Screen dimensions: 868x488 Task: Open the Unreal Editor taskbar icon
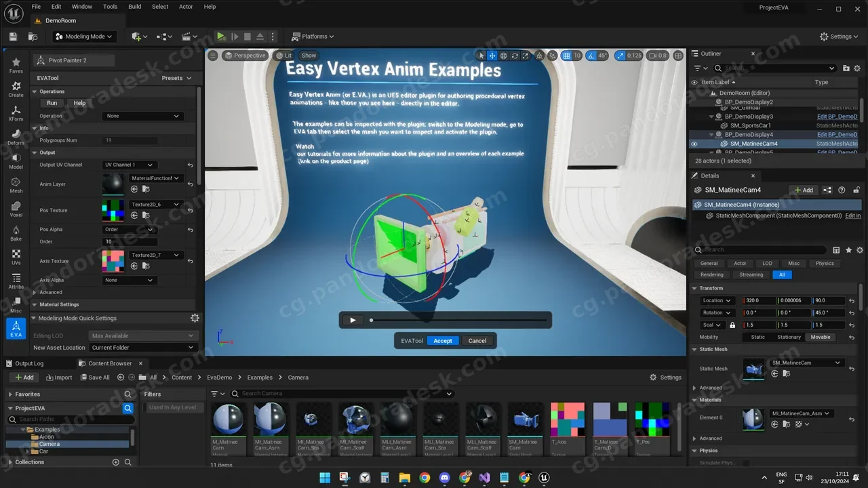(544, 477)
